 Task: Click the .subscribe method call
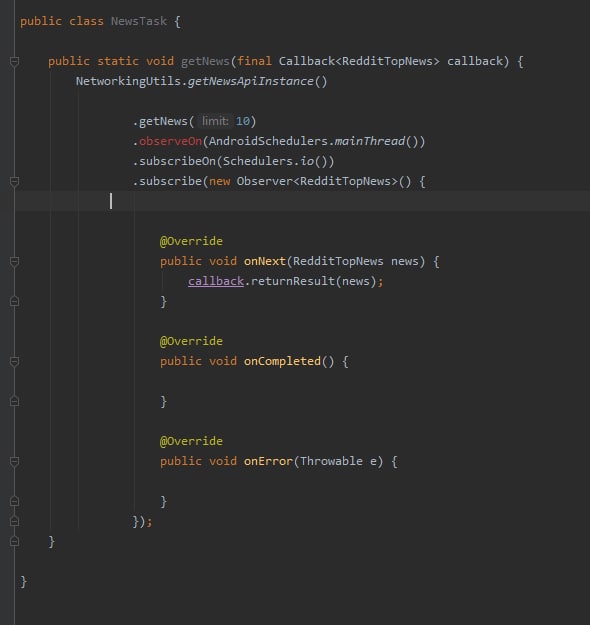pyautogui.click(x=170, y=181)
